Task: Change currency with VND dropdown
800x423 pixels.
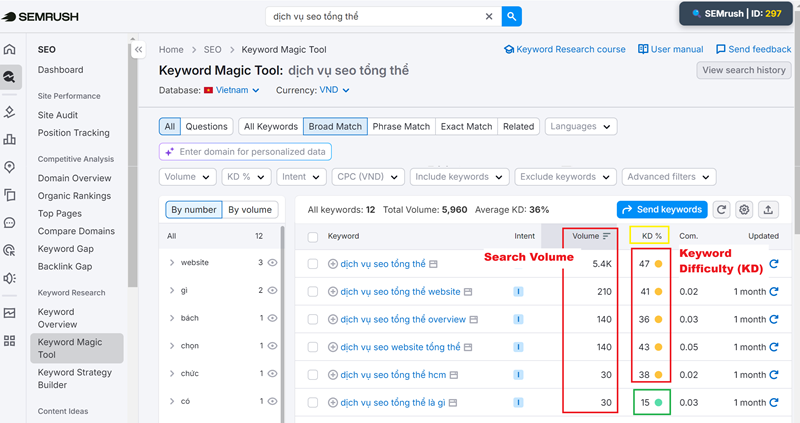Action: click(334, 90)
